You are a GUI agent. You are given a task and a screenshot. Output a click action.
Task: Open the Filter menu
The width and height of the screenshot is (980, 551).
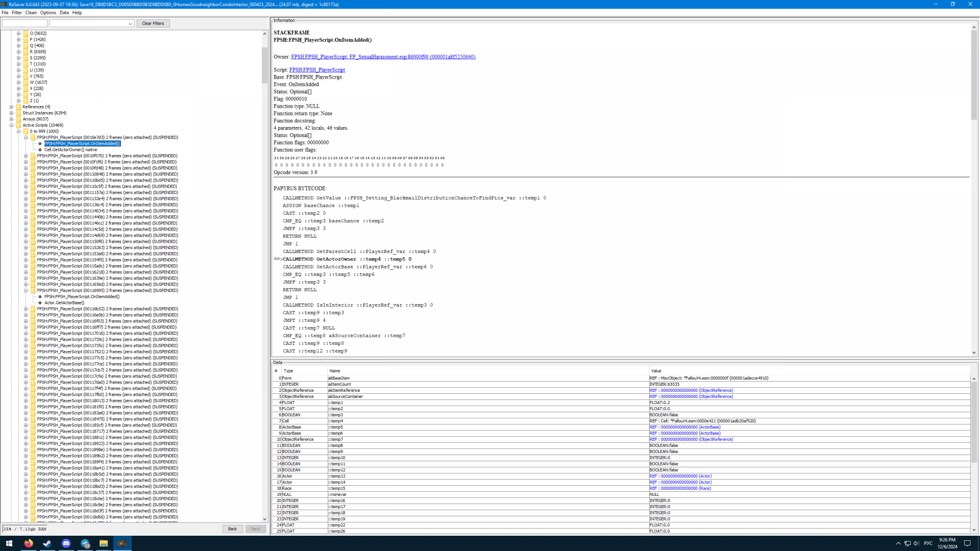[17, 13]
